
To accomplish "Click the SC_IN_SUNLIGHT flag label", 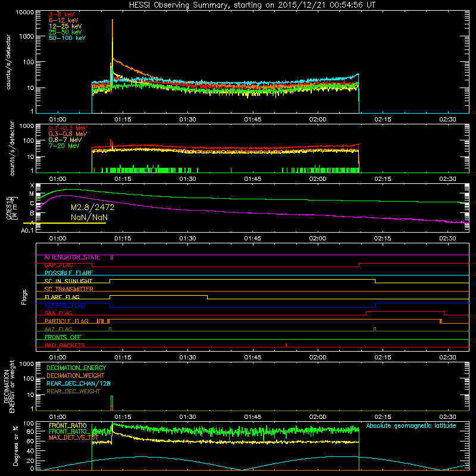I will [68, 281].
